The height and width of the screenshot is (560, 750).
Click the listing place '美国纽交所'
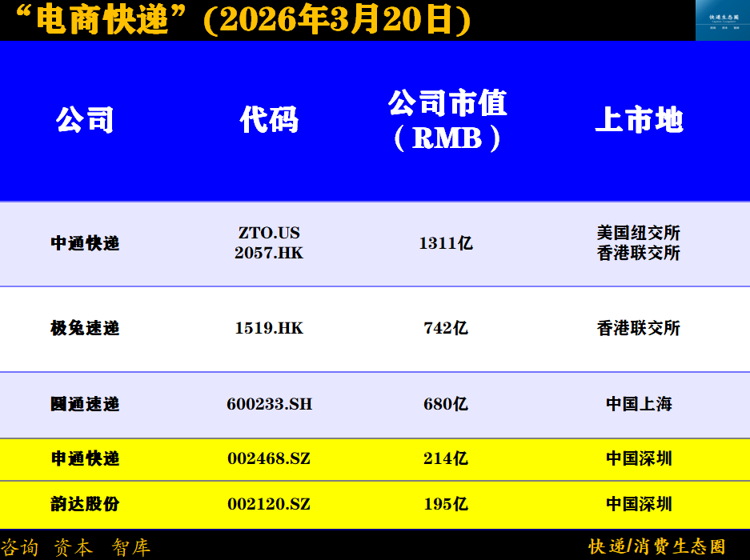639,233
